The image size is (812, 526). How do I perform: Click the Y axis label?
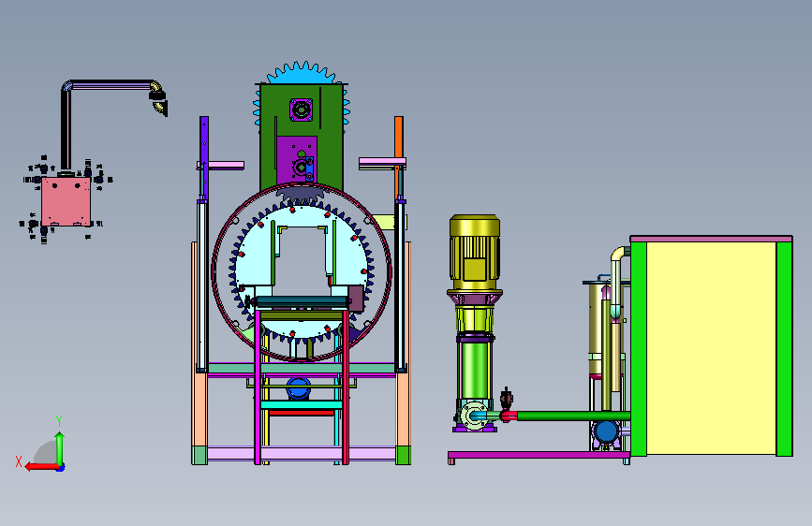59,421
